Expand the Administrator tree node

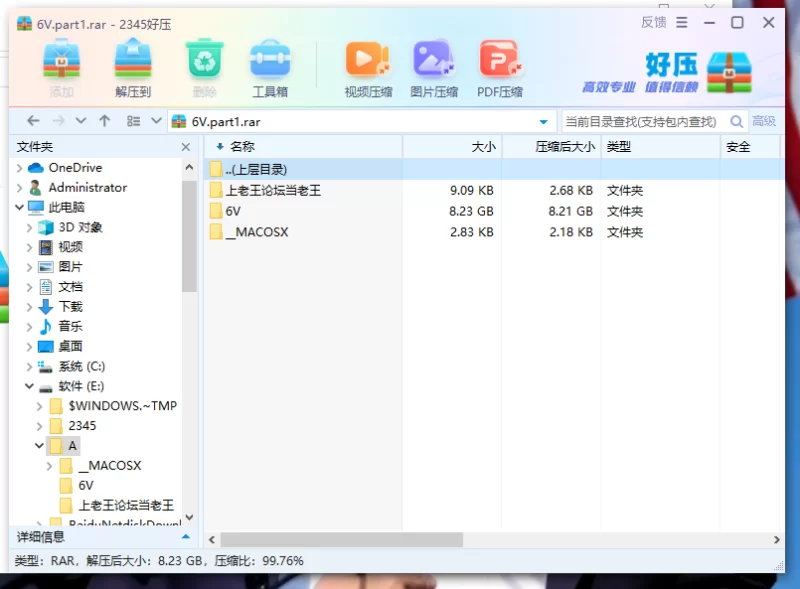19,188
